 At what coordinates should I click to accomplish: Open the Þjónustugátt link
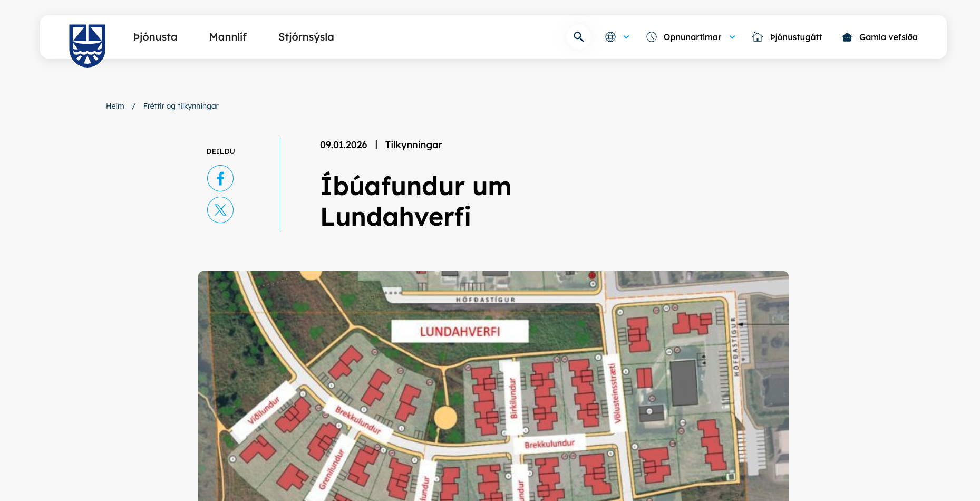click(796, 37)
